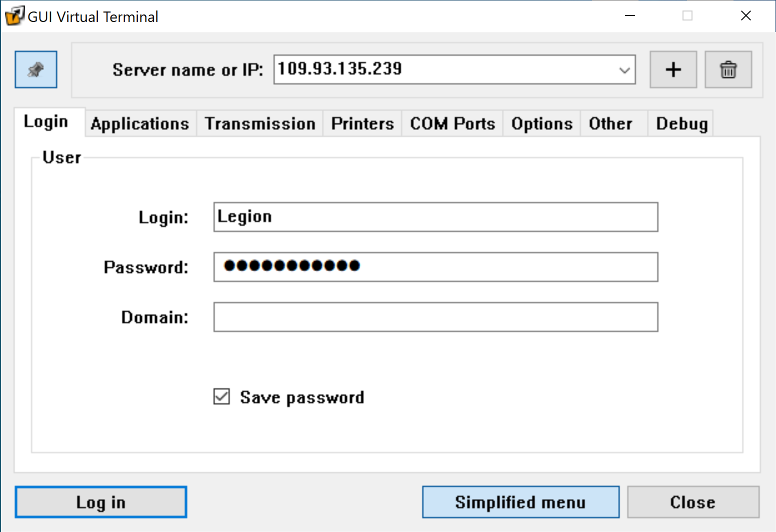
Task: Focus the Login username field
Action: click(x=435, y=217)
